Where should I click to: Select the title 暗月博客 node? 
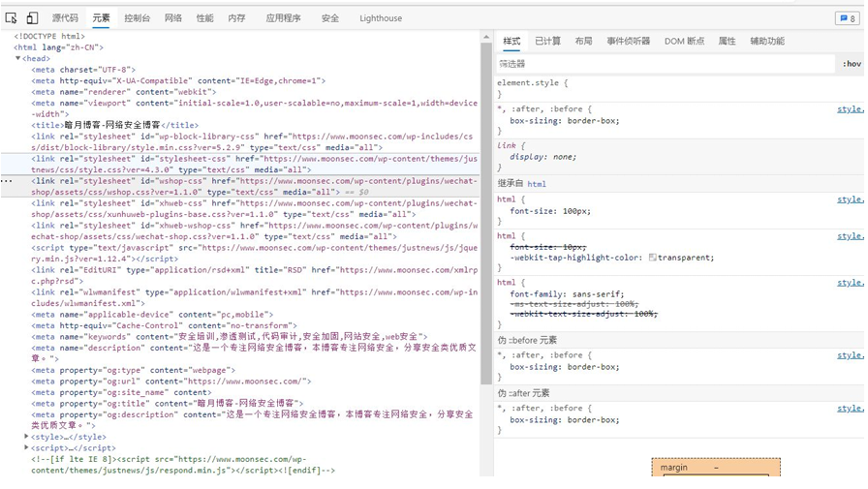tap(114, 125)
